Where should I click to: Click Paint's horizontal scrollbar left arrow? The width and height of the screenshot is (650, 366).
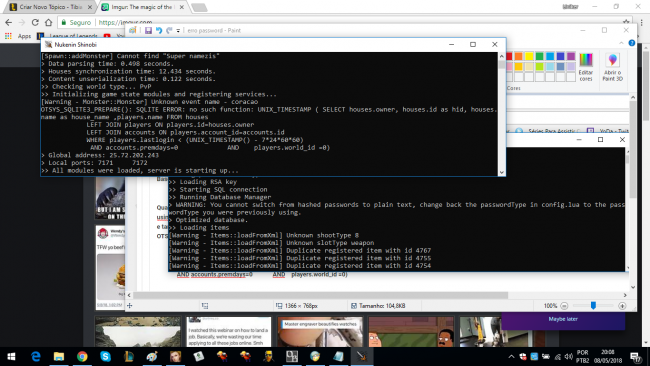pyautogui.click(x=129, y=295)
